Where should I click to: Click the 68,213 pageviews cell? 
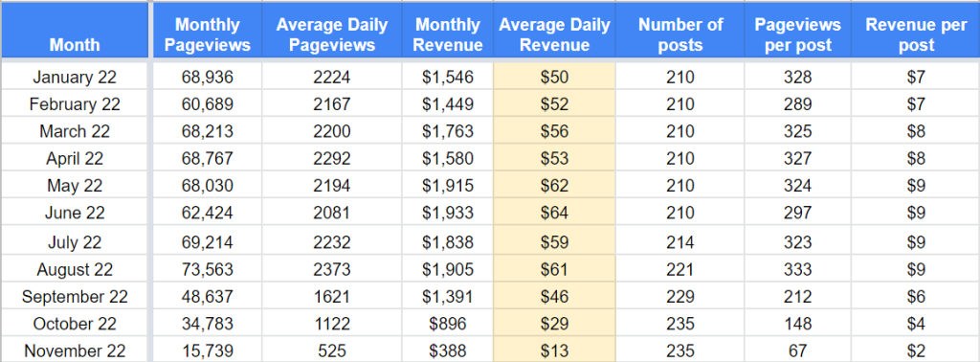point(208,131)
